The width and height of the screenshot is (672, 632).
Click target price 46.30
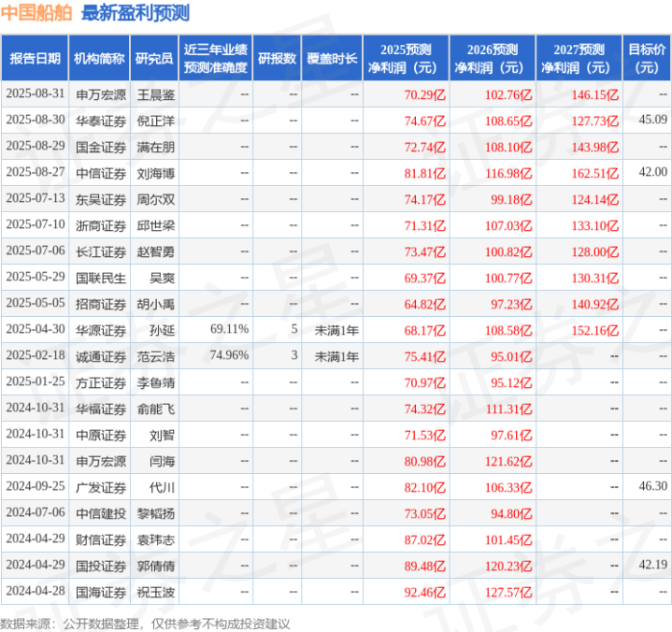(652, 486)
